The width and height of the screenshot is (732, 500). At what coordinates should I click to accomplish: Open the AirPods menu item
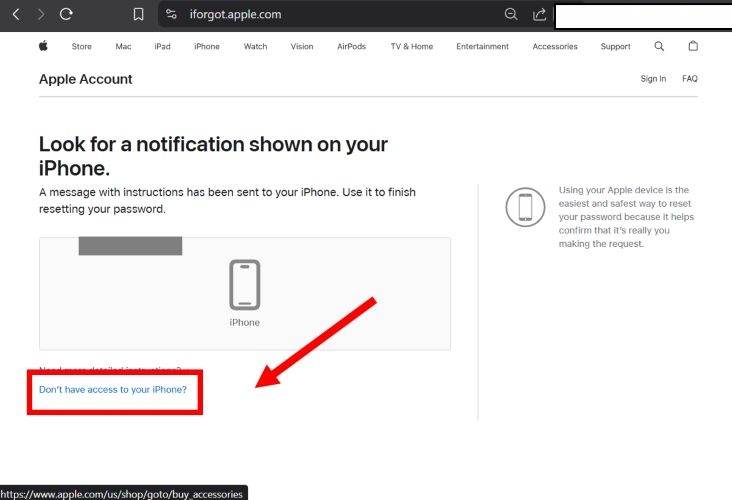coord(351,46)
